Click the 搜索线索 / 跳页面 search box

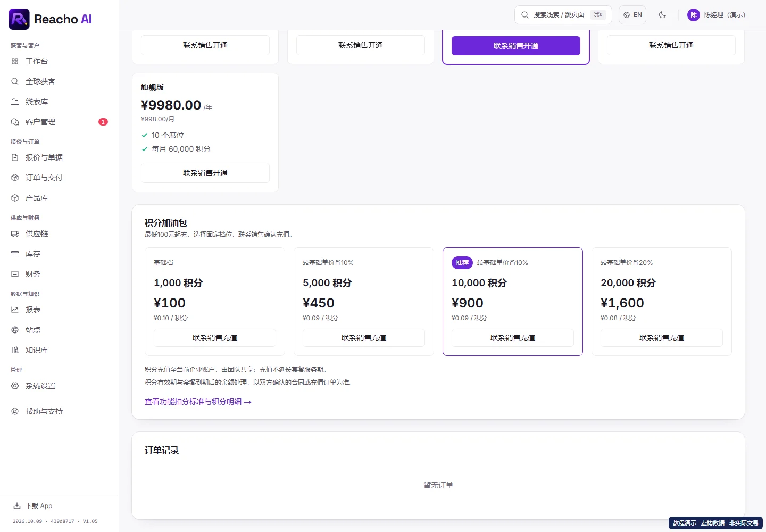coord(563,15)
